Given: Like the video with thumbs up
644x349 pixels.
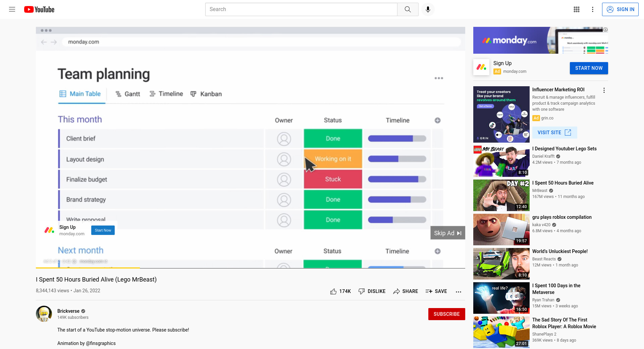Looking at the screenshot, I should pos(340,291).
